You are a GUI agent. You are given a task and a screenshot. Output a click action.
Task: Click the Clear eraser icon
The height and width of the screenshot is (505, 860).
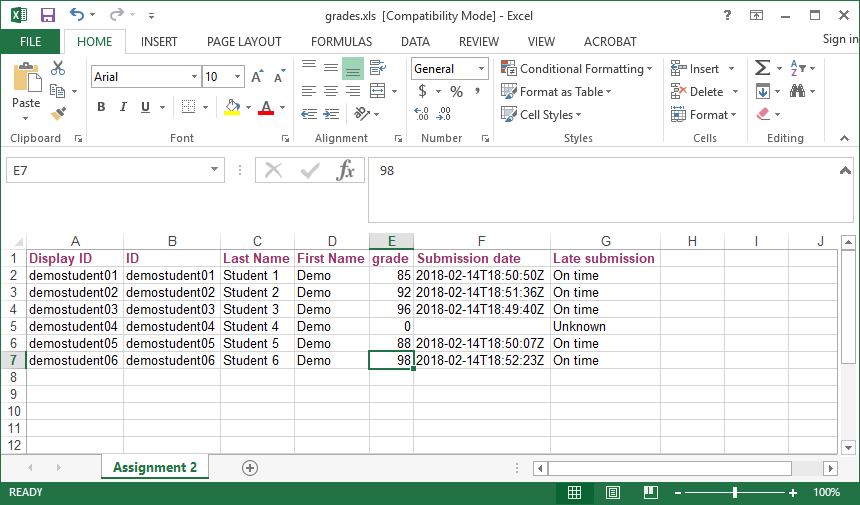[763, 114]
